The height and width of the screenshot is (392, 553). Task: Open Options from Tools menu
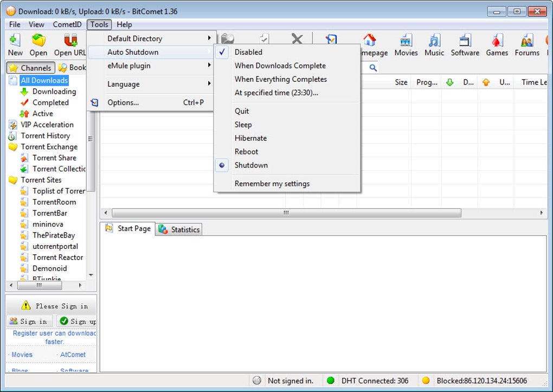(x=150, y=102)
